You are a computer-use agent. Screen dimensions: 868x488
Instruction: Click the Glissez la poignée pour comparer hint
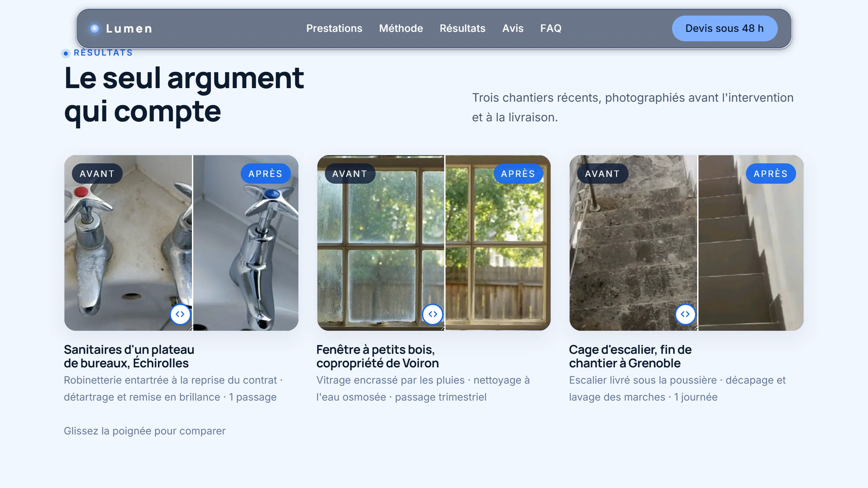(x=144, y=431)
